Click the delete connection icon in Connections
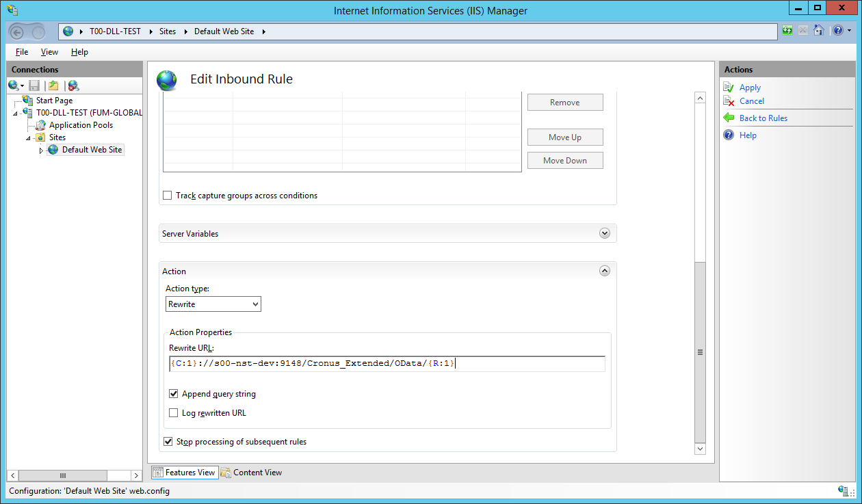 (73, 85)
